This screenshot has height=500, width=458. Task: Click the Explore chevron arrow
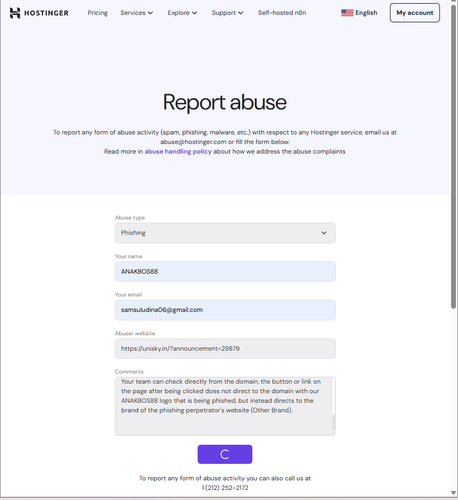click(x=195, y=13)
